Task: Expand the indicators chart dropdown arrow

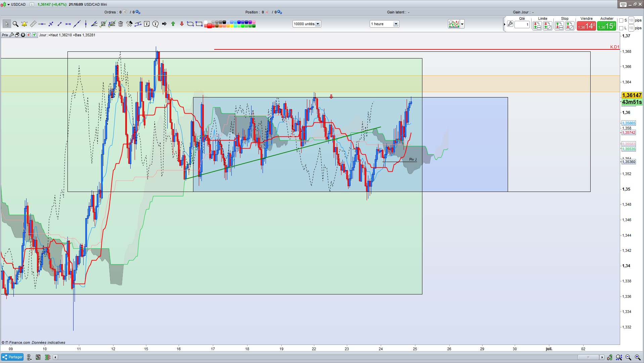Action: pos(462,24)
